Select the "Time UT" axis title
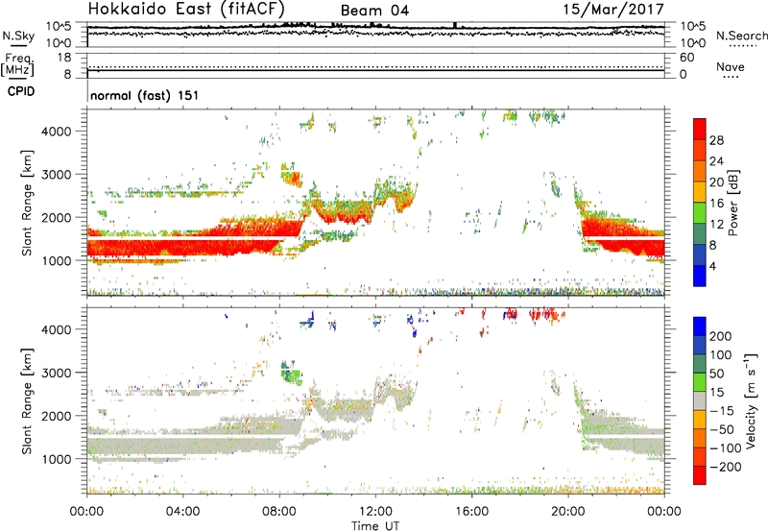The image size is (768, 532). [x=375, y=526]
